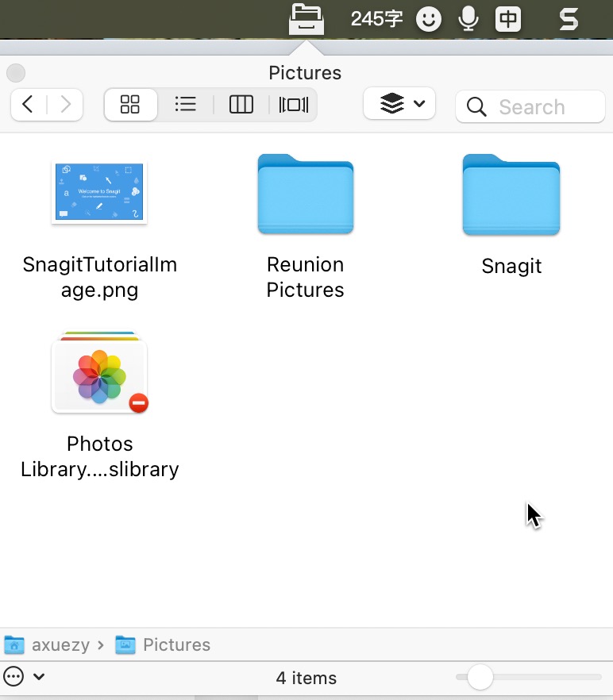Select SnagitTutorialImage.png thumbnail
This screenshot has height=700, width=613.
click(99, 191)
